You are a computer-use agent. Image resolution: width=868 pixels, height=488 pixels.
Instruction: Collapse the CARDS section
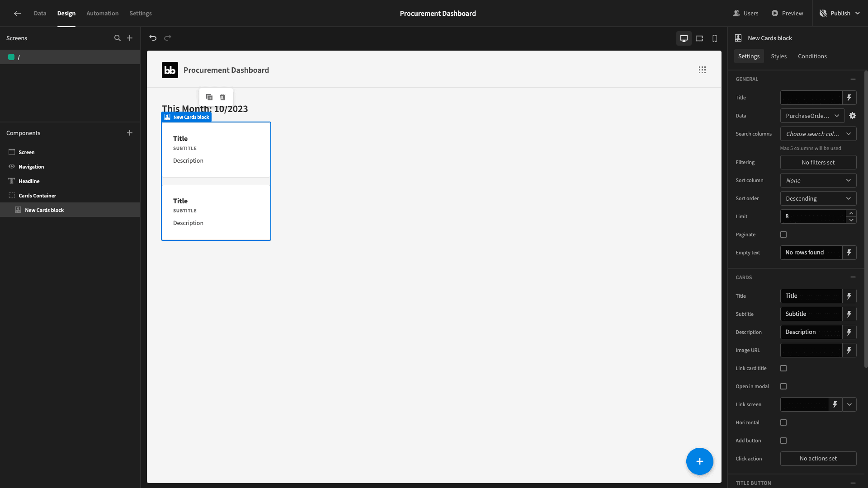pyautogui.click(x=853, y=277)
